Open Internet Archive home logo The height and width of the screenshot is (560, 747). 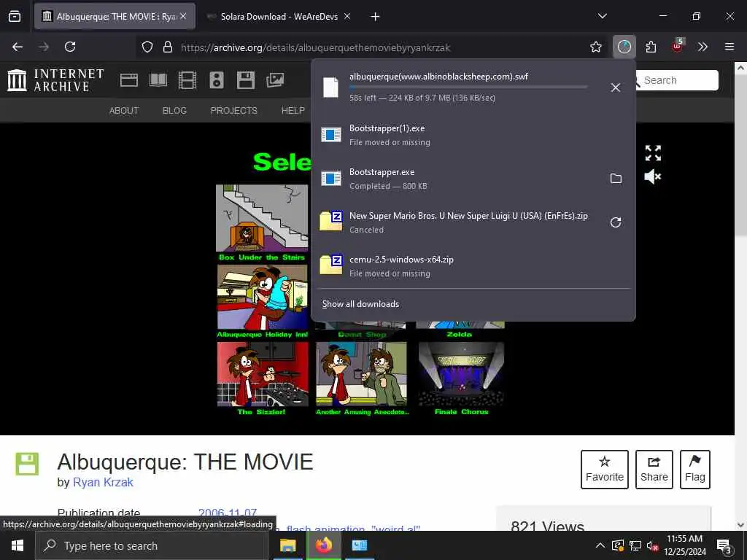pos(55,80)
